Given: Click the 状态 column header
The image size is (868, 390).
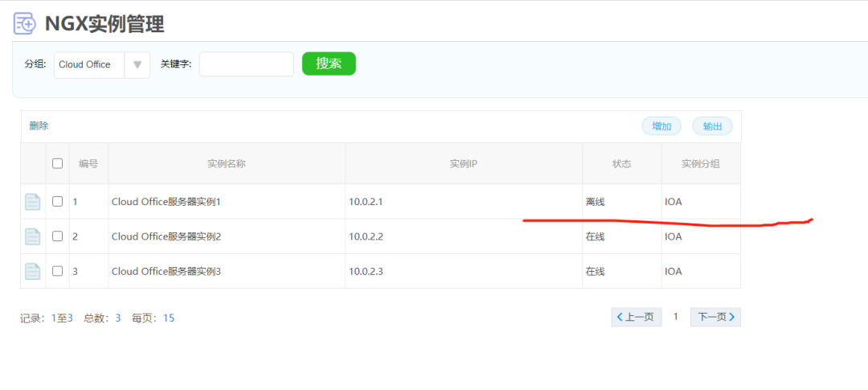Looking at the screenshot, I should [621, 163].
